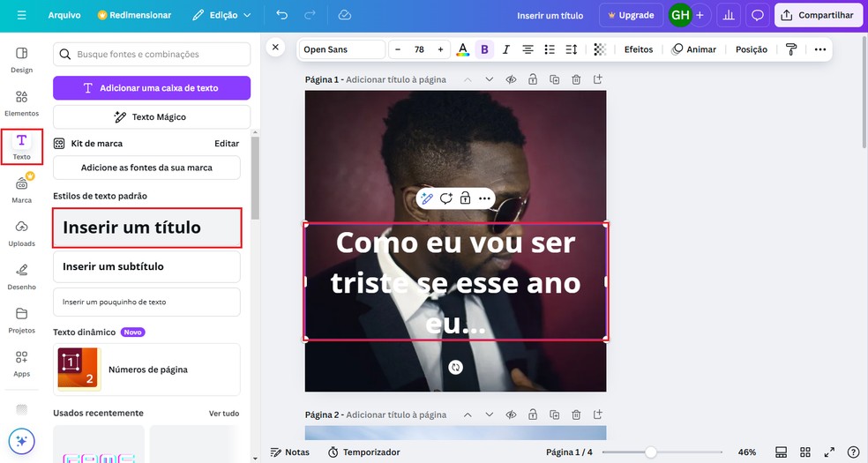Open the Redimensionar menu

click(x=134, y=15)
